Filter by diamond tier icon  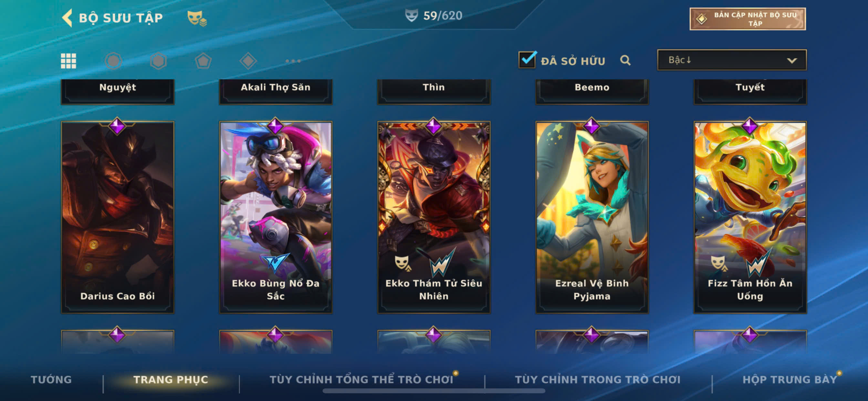pyautogui.click(x=248, y=61)
